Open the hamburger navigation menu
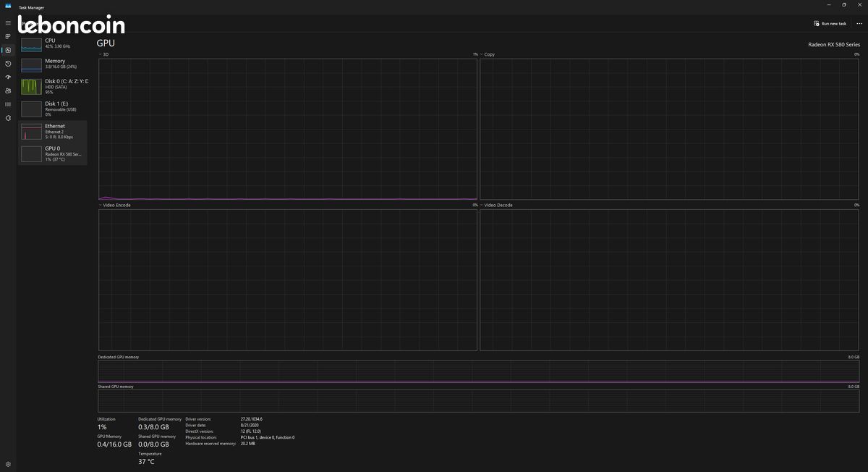Image resolution: width=868 pixels, height=472 pixels. coord(8,23)
